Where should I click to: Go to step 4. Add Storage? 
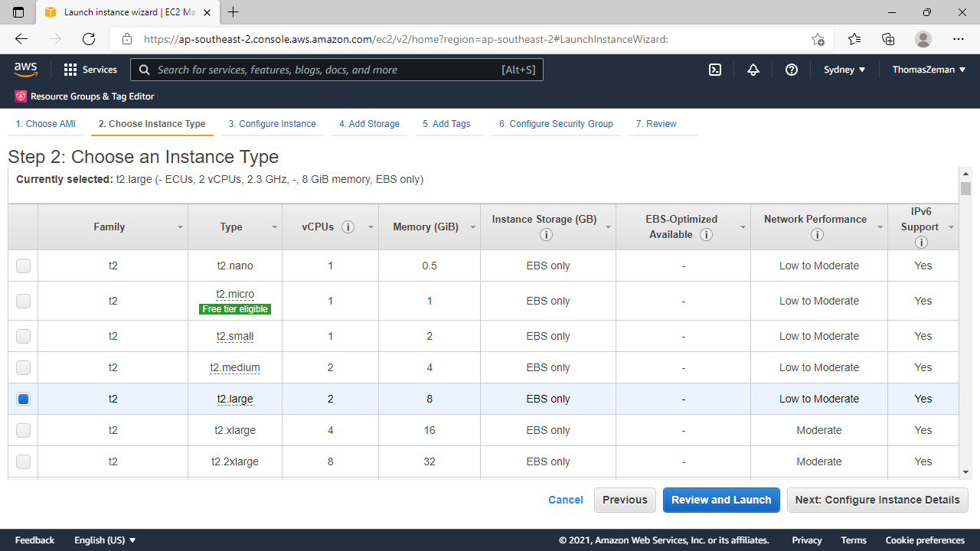click(369, 124)
